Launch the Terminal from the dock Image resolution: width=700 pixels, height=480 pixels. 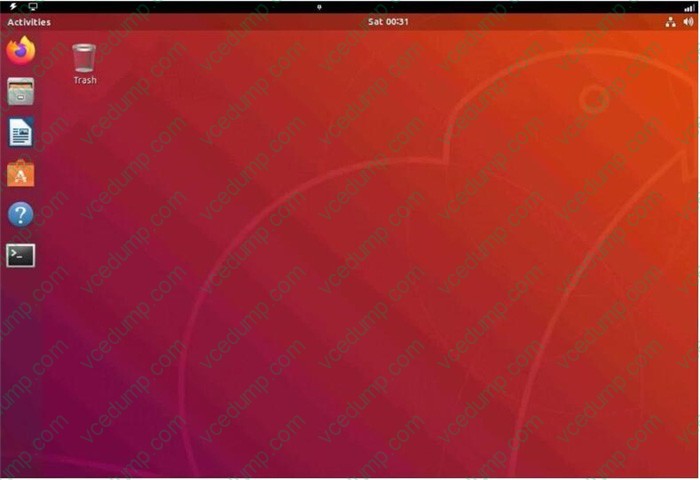[x=20, y=255]
